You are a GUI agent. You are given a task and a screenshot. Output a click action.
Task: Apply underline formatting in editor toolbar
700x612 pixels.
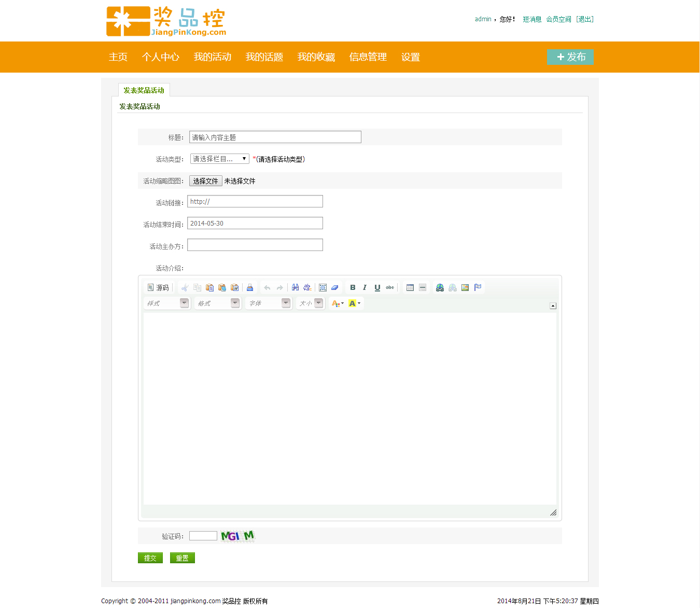coord(377,287)
